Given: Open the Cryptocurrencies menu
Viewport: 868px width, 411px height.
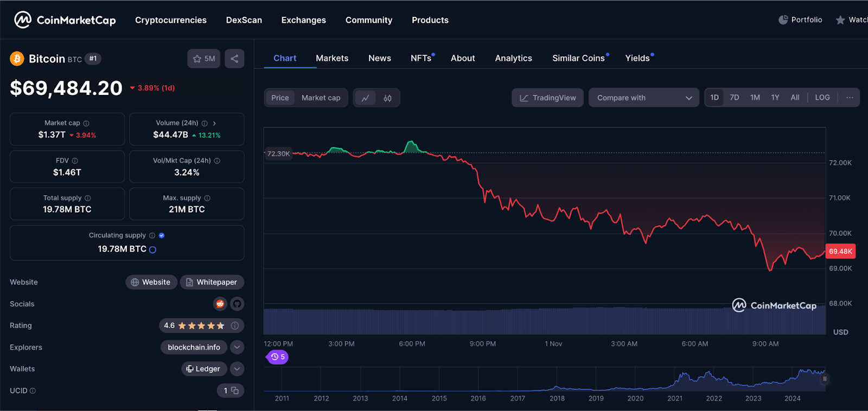Looking at the screenshot, I should pos(171,20).
